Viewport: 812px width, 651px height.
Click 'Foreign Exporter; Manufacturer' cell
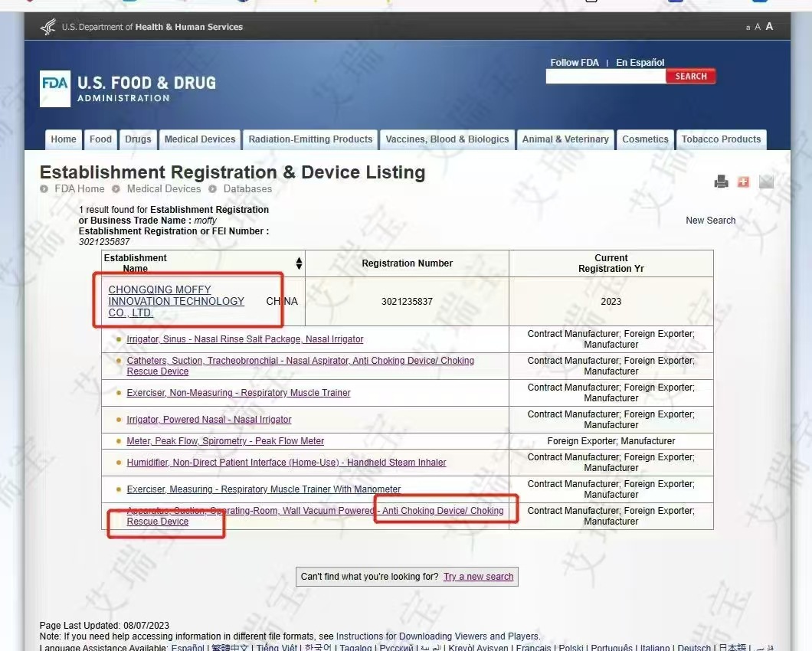point(611,441)
